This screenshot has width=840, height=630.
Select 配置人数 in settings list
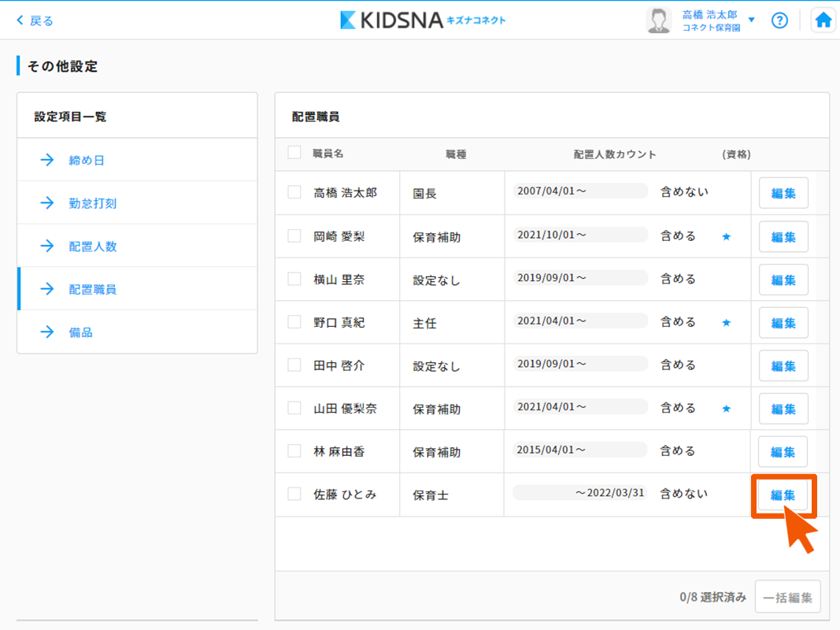coord(92,246)
